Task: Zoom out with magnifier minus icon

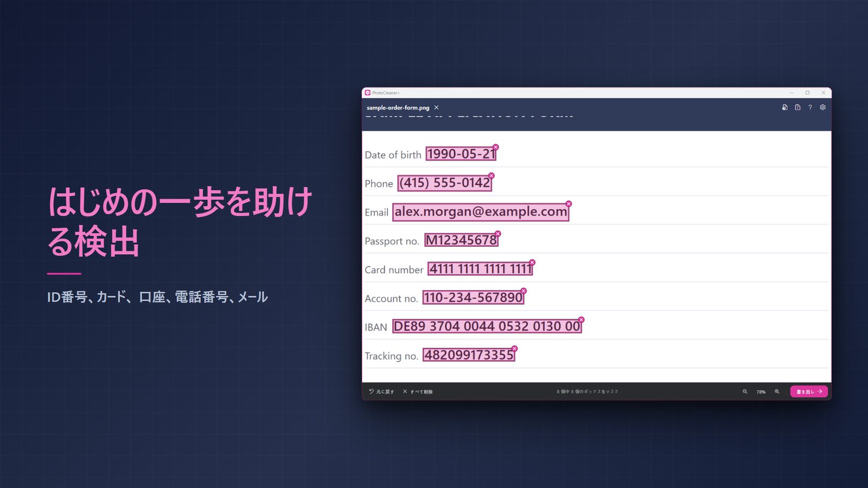Action: 745,391
